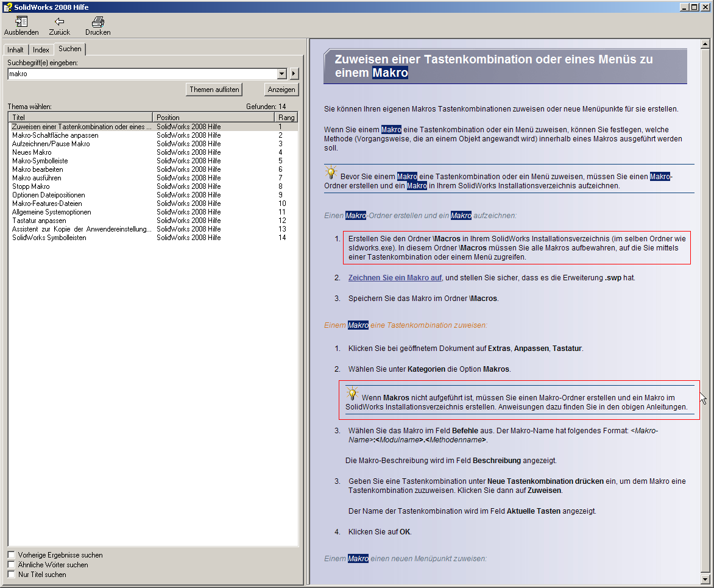Check the Nur Titel suchen option

[x=12, y=575]
